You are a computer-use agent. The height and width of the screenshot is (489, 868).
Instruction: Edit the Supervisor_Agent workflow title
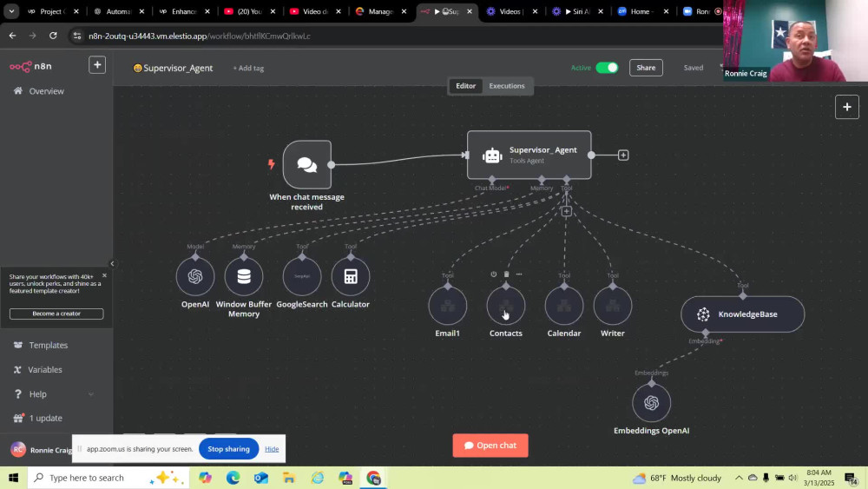tap(178, 68)
